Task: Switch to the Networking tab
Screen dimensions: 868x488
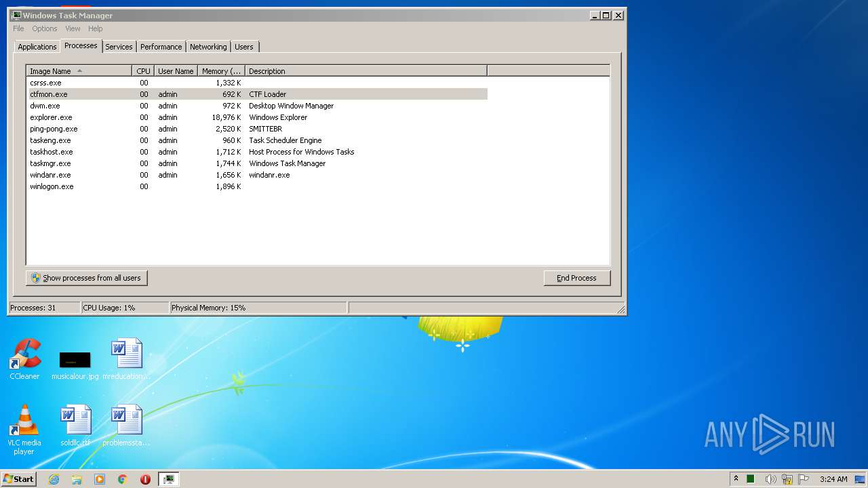Action: (x=208, y=47)
